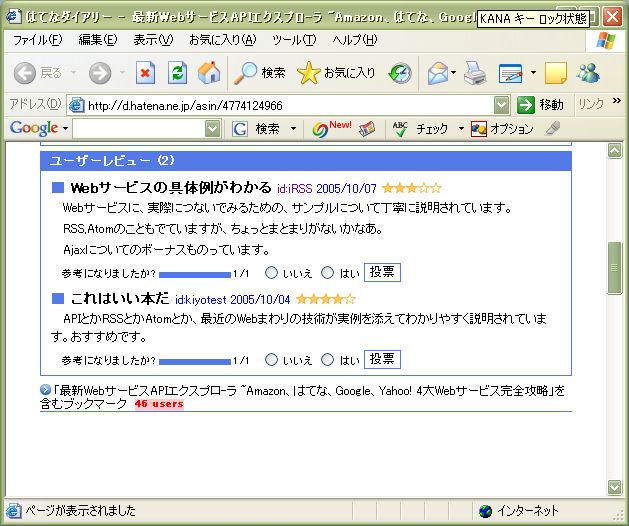This screenshot has height=526, width=629.
Task: Open the Google search box dropdown
Action: pos(213,129)
